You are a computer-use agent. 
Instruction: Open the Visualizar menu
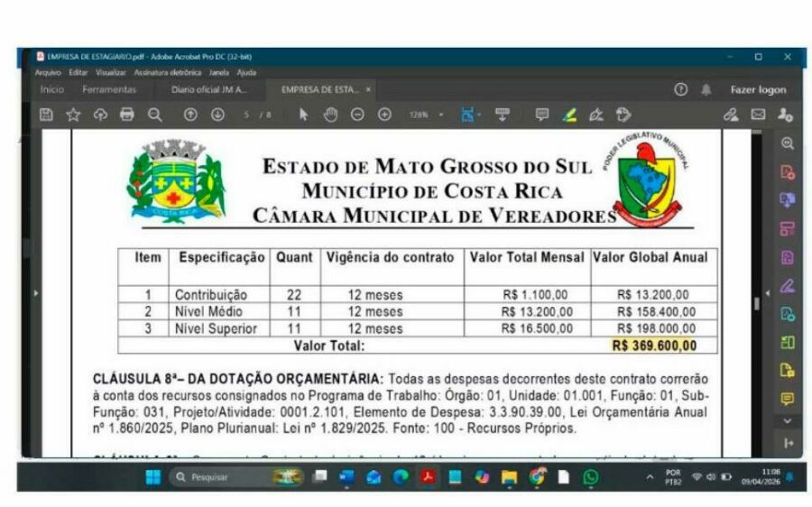(111, 72)
